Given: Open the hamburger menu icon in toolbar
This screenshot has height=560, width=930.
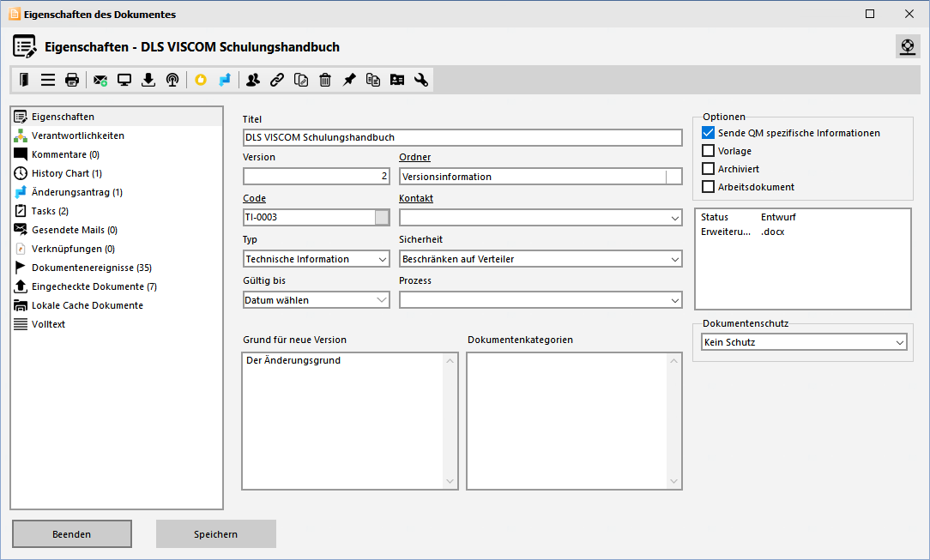Looking at the screenshot, I should tap(48, 80).
